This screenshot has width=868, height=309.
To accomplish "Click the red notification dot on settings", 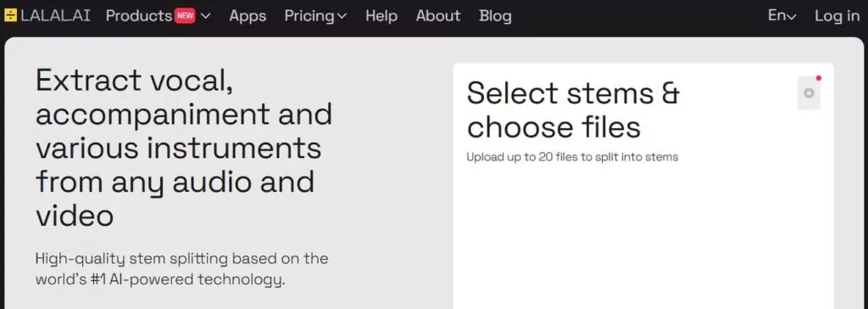I will tap(819, 78).
